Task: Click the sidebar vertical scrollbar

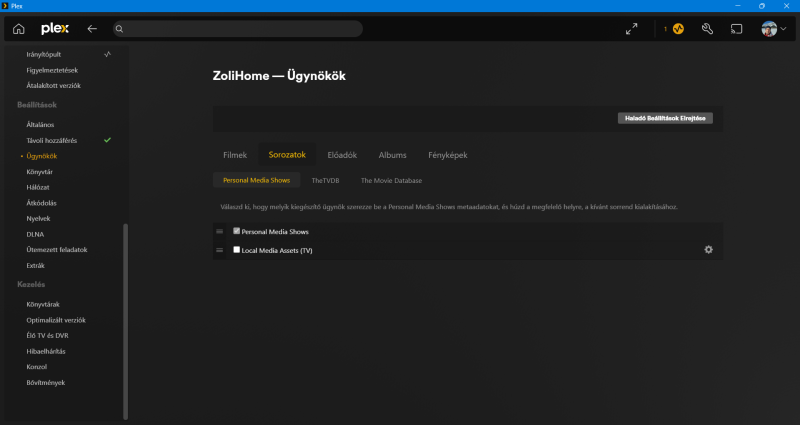Action: pos(126,321)
